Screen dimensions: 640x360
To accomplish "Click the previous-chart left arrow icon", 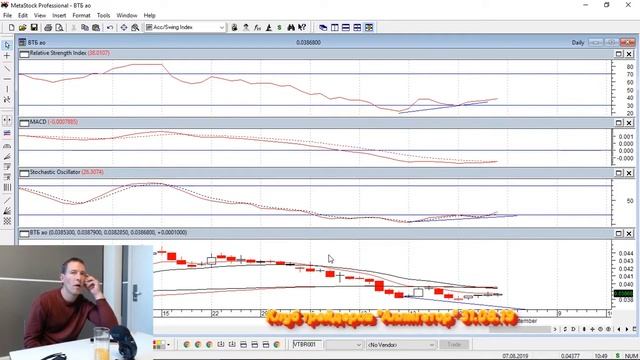I will (619, 329).
